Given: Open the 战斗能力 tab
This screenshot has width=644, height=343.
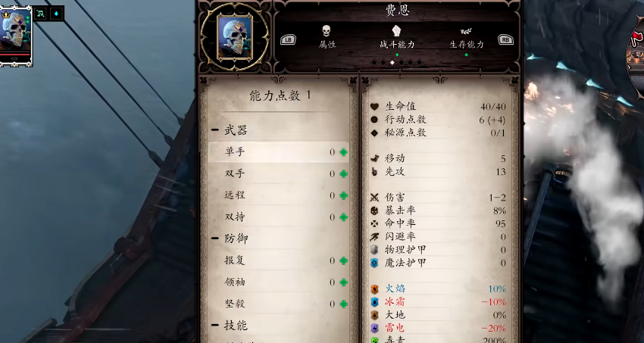Looking at the screenshot, I should coord(397,37).
